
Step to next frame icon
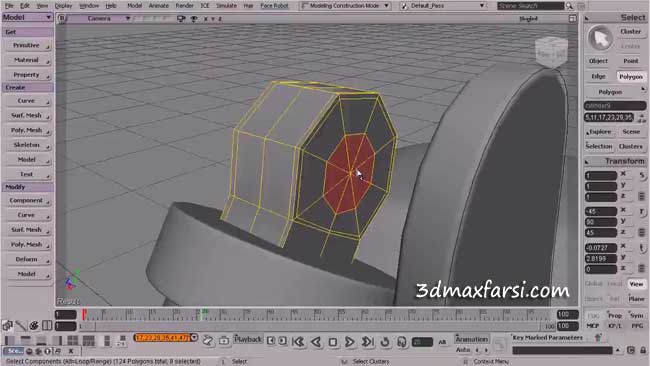pos(282,341)
